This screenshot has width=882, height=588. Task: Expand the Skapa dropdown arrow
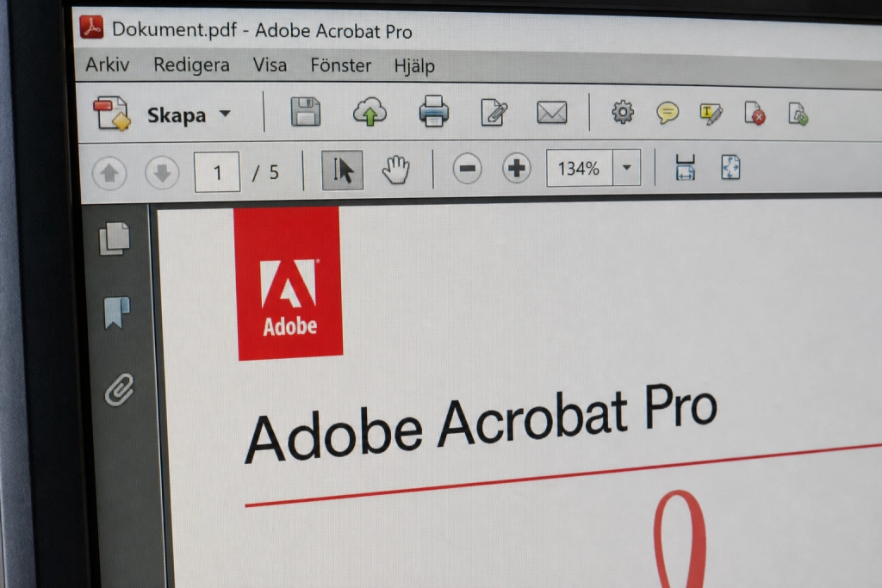(225, 114)
